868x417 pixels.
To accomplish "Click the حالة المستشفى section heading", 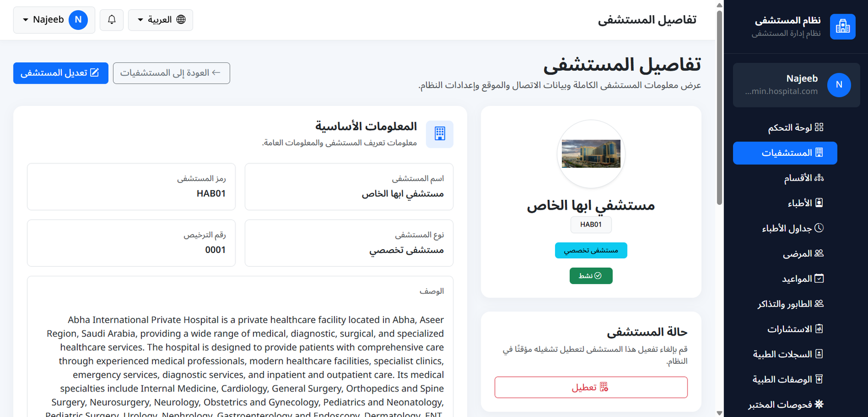I will pos(647,332).
